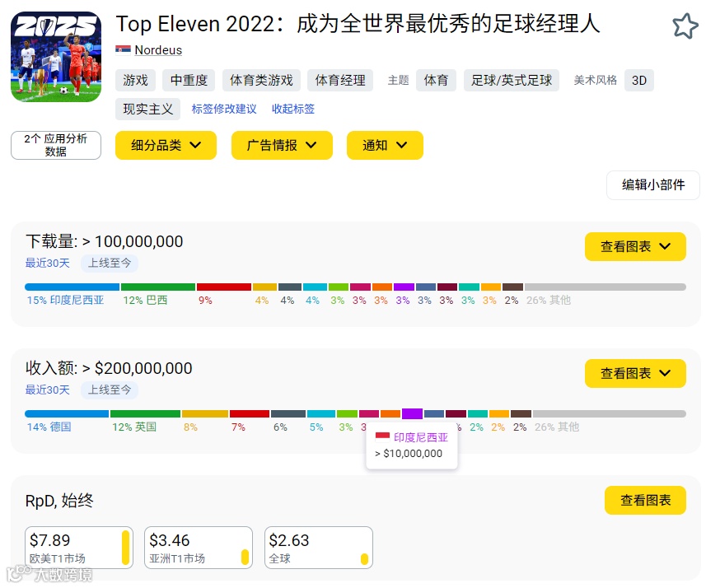Image resolution: width=706 pixels, height=588 pixels.
Task: Switch downloads to 上线至今 tab
Action: coord(110,263)
